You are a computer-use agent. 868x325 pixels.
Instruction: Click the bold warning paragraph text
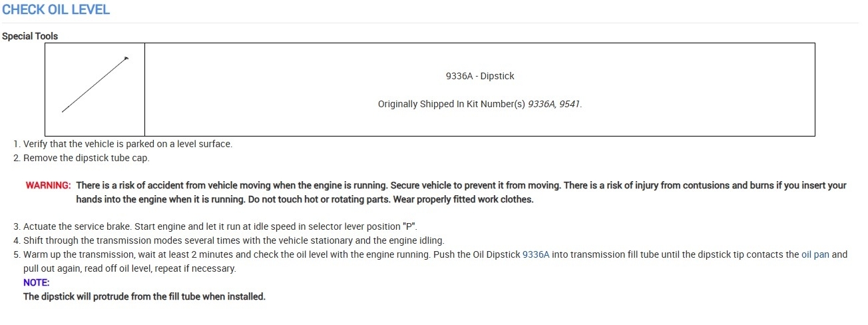(399, 186)
